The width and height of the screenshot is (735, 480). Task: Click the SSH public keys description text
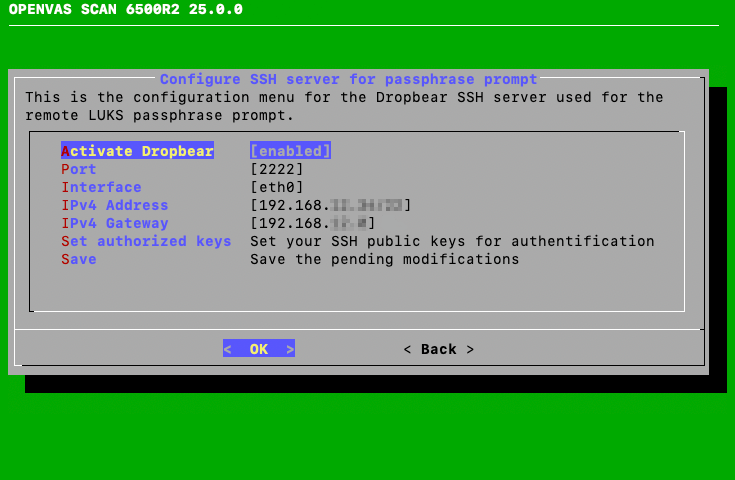[452, 241]
